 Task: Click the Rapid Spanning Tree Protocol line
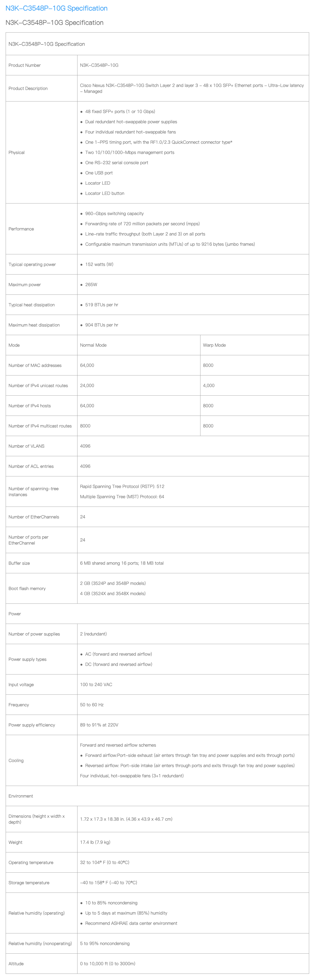(x=122, y=487)
